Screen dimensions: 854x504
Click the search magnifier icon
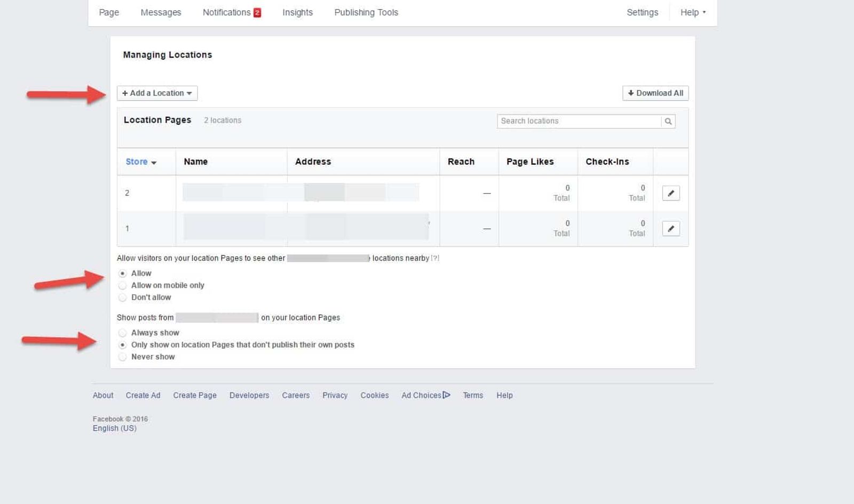pos(668,121)
